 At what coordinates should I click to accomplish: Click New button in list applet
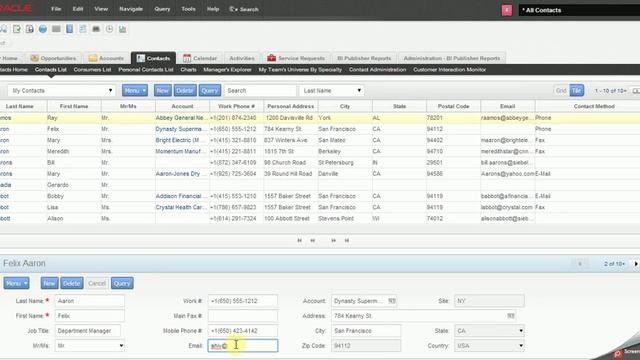pos(163,91)
